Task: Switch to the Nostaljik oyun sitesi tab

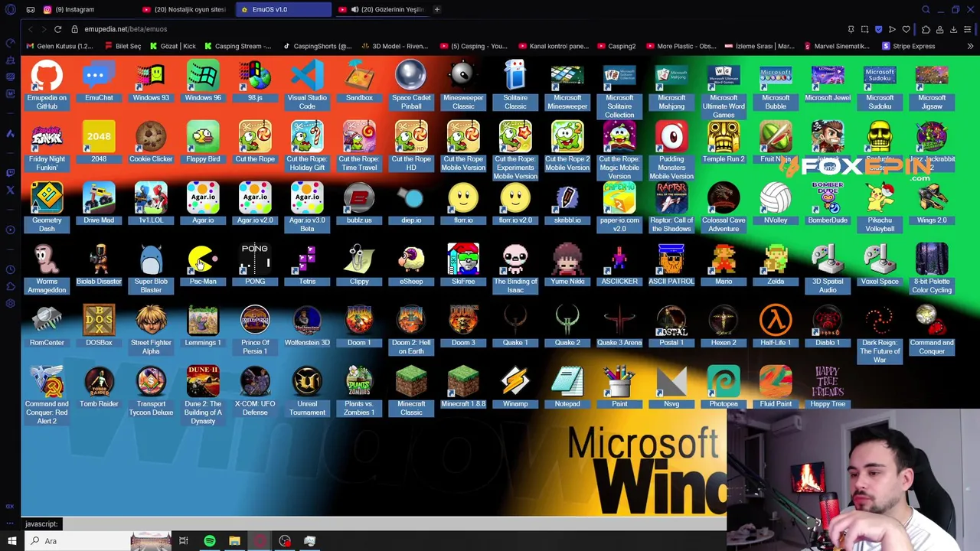Action: tap(185, 9)
